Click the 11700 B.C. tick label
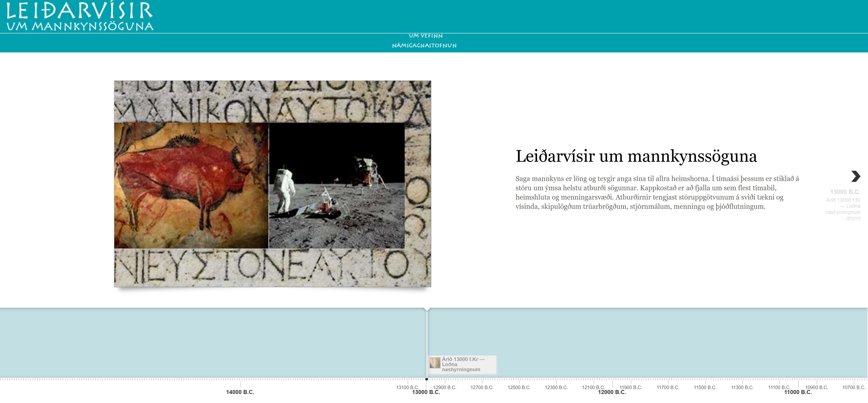Viewport: 868px width, 403px height. click(668, 387)
